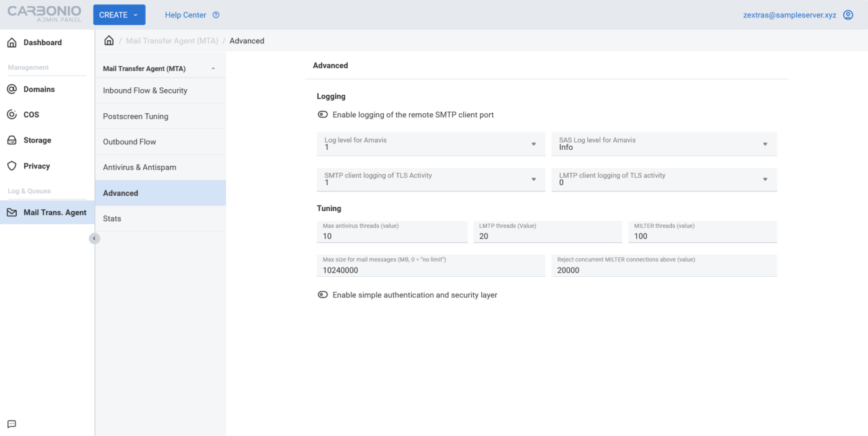Collapse the Mail Transfer Agent (MTA) section

point(213,68)
